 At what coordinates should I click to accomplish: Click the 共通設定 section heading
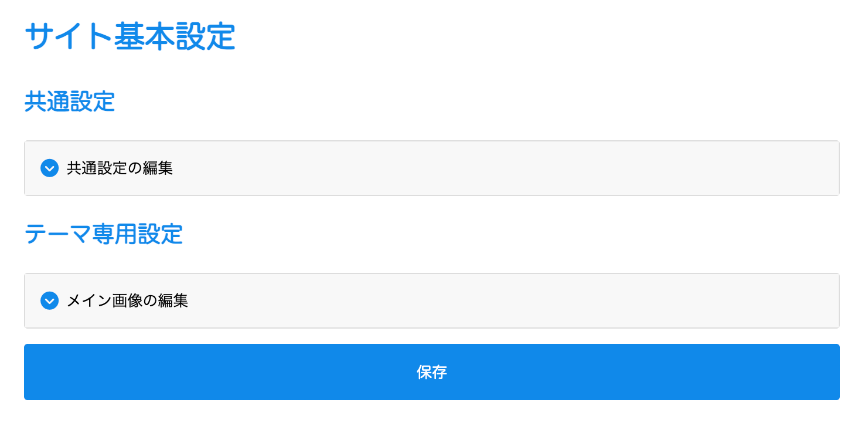pyautogui.click(x=69, y=102)
